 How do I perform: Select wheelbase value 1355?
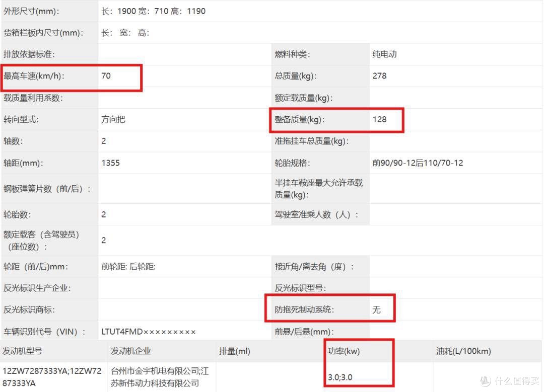coord(110,163)
